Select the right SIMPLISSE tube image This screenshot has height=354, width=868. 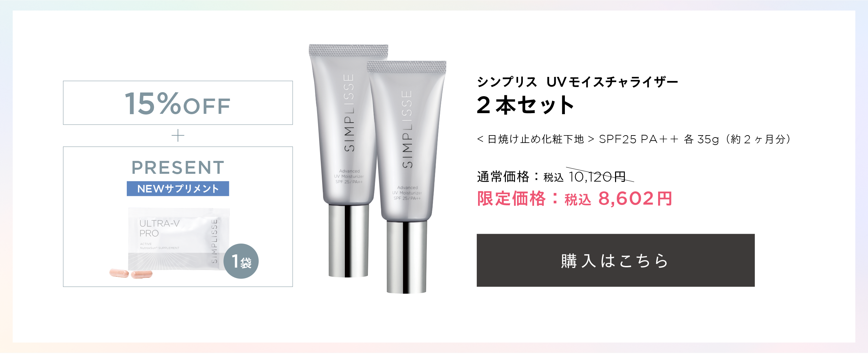click(x=407, y=177)
